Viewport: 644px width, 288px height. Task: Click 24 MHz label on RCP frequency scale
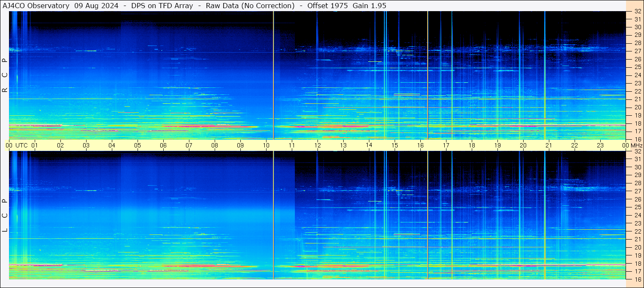tap(637, 75)
